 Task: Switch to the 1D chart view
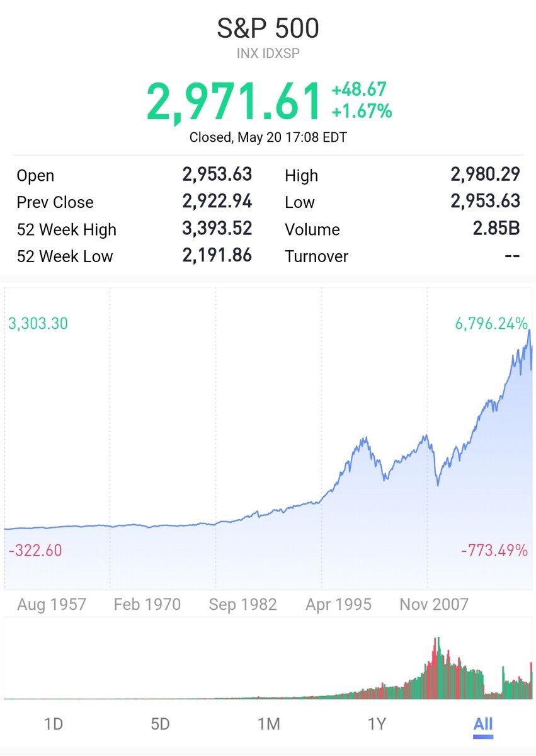pos(54,724)
